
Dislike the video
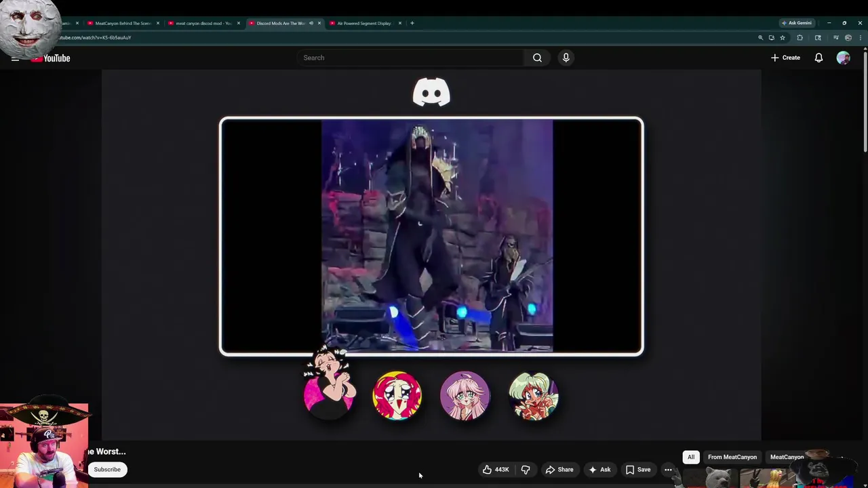point(526,470)
